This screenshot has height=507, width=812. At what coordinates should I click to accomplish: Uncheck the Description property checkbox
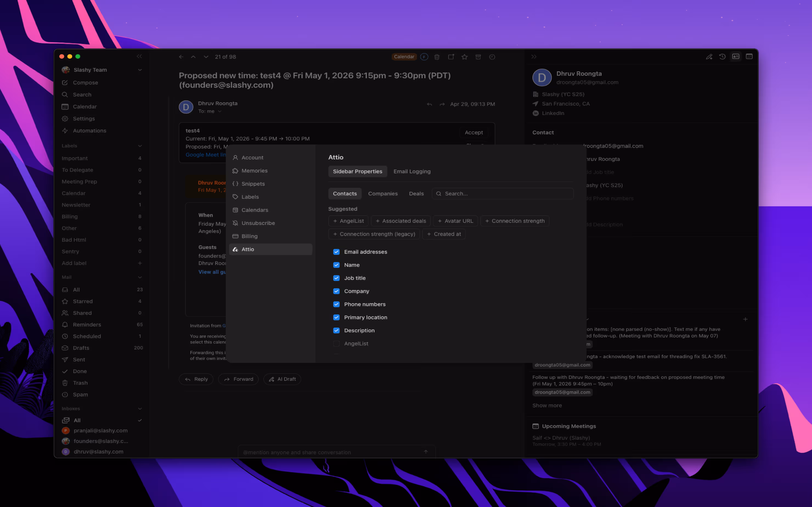[336, 330]
